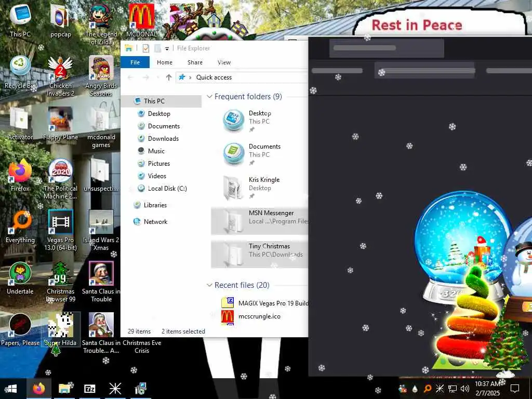The height and width of the screenshot is (399, 532).
Task: Select the mcscrungle.ico recent file
Action: tap(251, 316)
